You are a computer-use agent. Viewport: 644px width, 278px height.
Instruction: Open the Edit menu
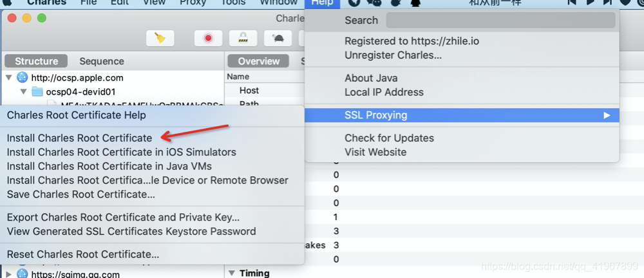click(x=120, y=3)
